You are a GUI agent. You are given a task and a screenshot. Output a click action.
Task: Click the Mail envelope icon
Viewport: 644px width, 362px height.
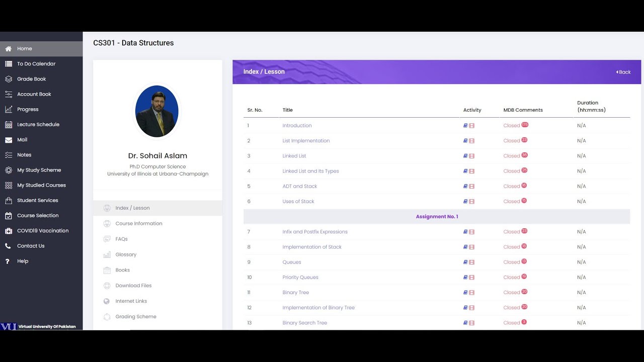click(8, 140)
